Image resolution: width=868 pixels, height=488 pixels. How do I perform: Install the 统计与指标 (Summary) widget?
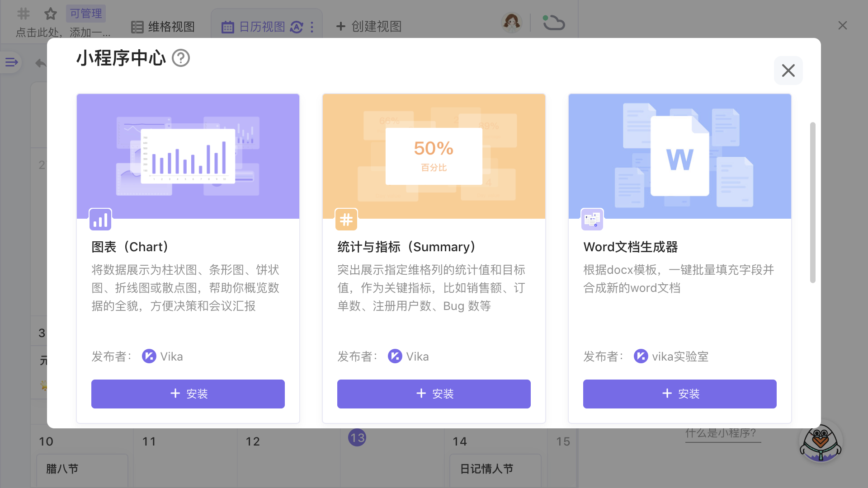434,394
